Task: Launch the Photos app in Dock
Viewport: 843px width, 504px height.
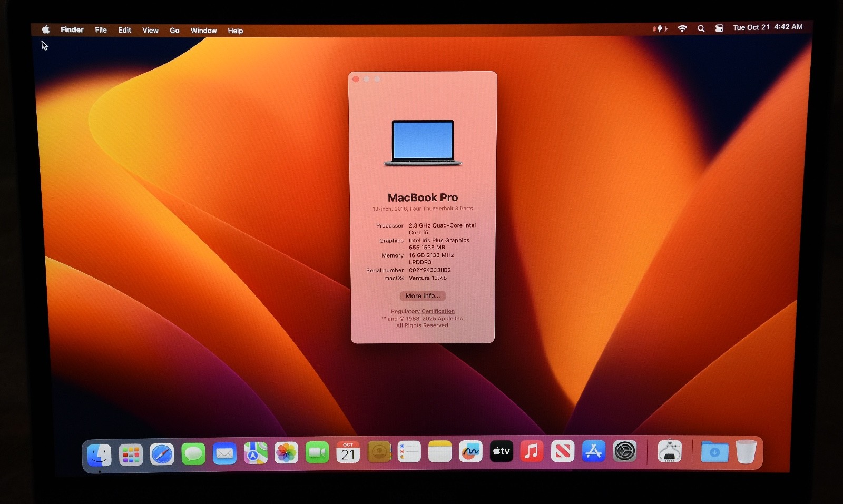Action: click(286, 453)
